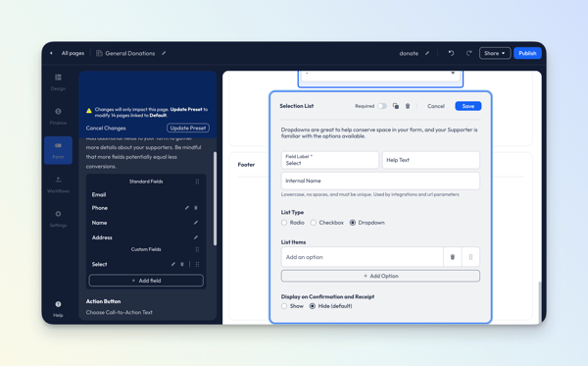Viewport: 588px width, 366px height.
Task: Click Cancel Changes
Action: pyautogui.click(x=106, y=128)
